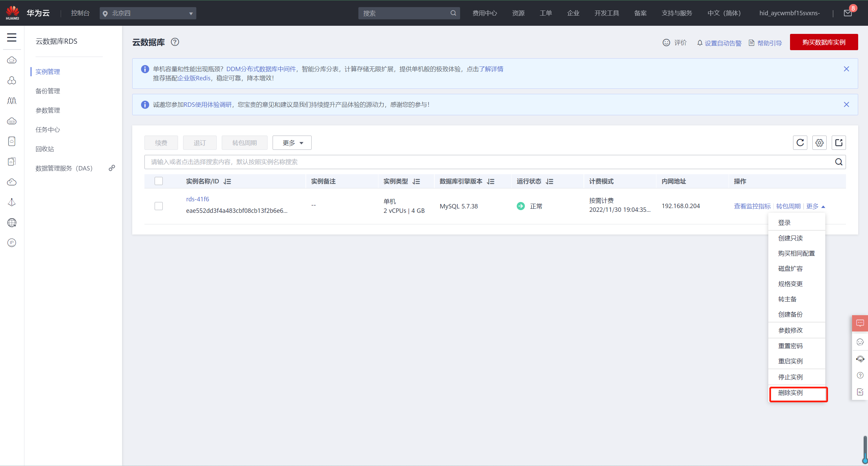Open the mail notifications icon
The image size is (868, 466).
[x=848, y=13]
